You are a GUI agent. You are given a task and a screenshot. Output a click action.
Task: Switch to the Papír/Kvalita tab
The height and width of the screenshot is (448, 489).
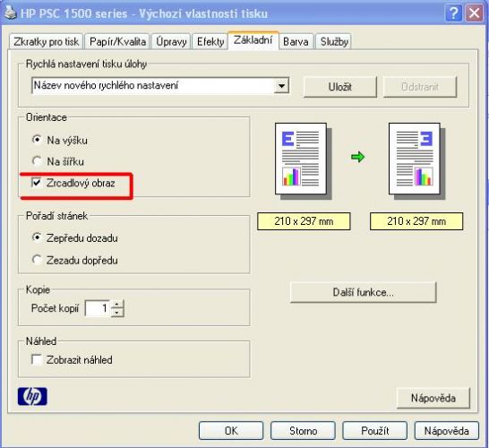pos(117,41)
